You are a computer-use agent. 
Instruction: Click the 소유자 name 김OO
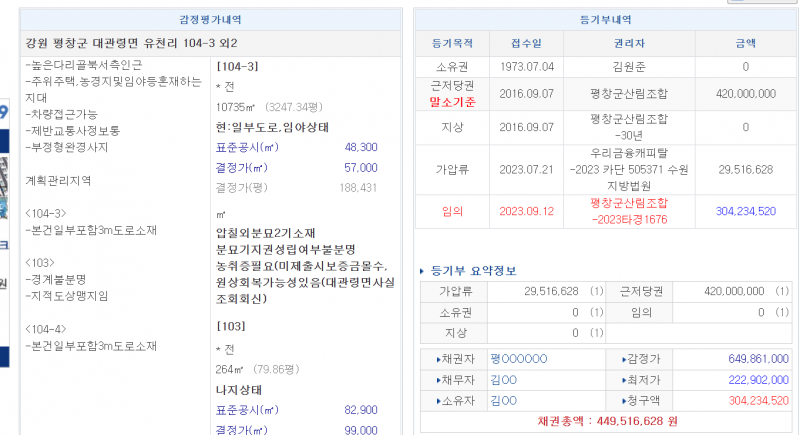pyautogui.click(x=503, y=401)
